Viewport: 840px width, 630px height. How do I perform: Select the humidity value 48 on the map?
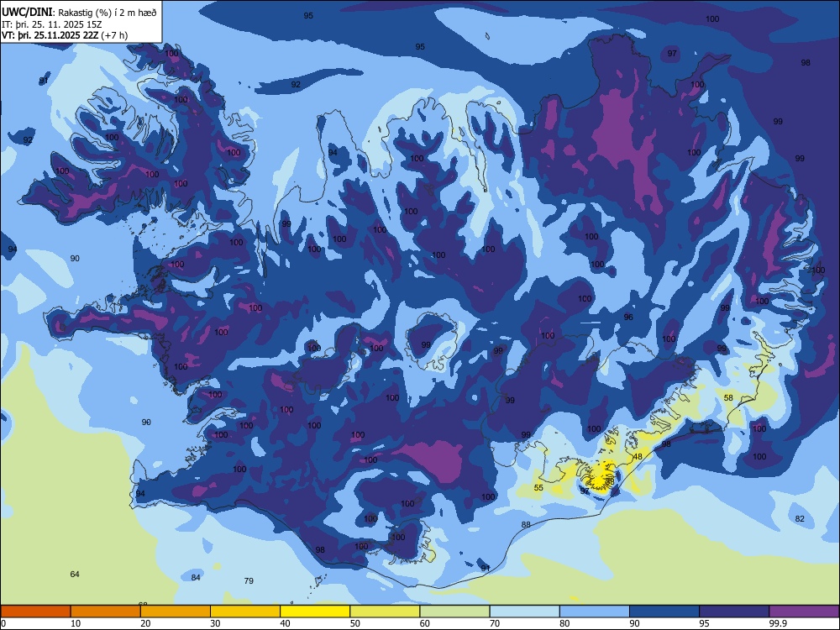tap(638, 457)
